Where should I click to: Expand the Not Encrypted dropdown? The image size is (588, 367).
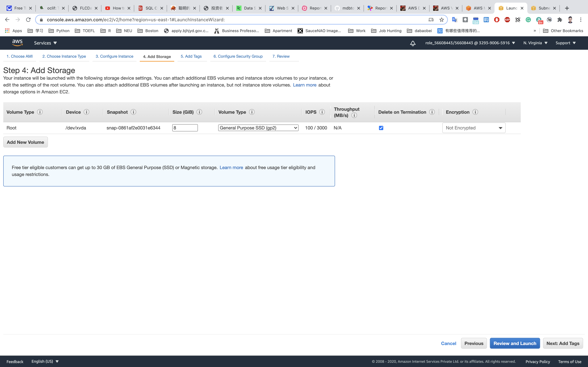click(x=473, y=128)
